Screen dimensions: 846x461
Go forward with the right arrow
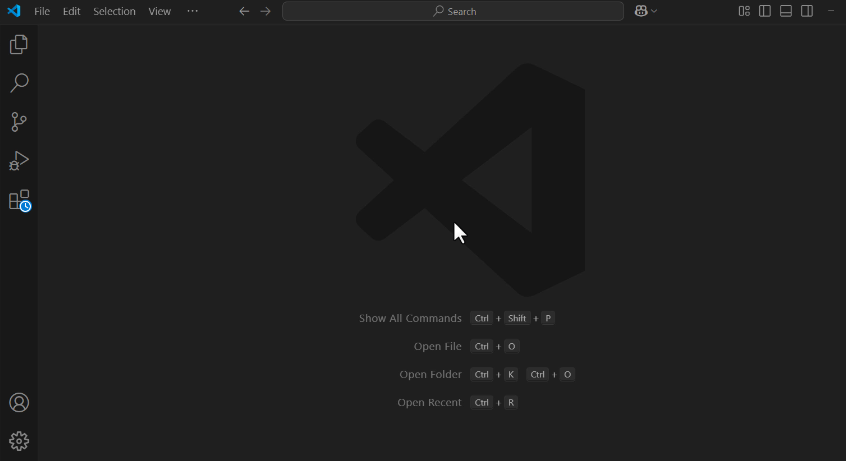(x=265, y=11)
